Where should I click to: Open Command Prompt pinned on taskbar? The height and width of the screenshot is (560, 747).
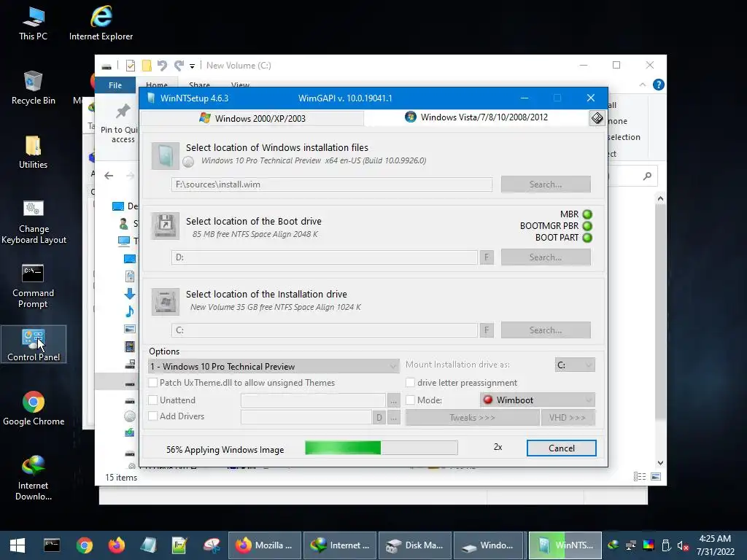52,545
